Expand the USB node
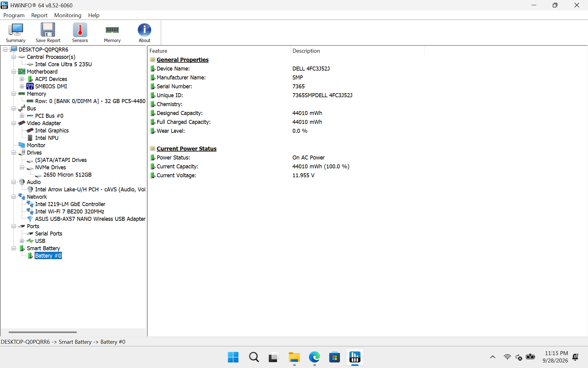The image size is (588, 368). pyautogui.click(x=22, y=241)
